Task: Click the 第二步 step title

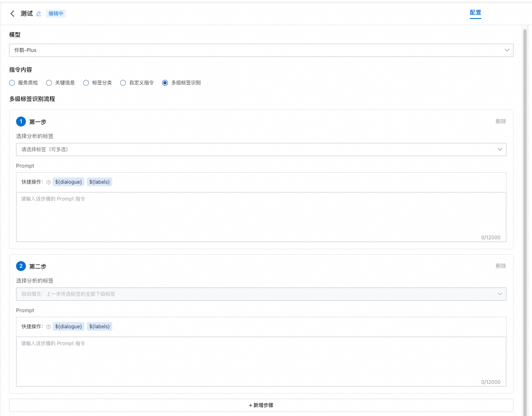Action: coord(38,266)
